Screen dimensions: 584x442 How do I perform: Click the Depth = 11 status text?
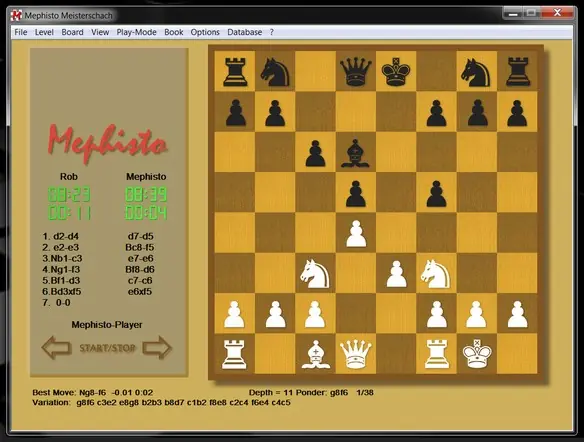coord(271,392)
